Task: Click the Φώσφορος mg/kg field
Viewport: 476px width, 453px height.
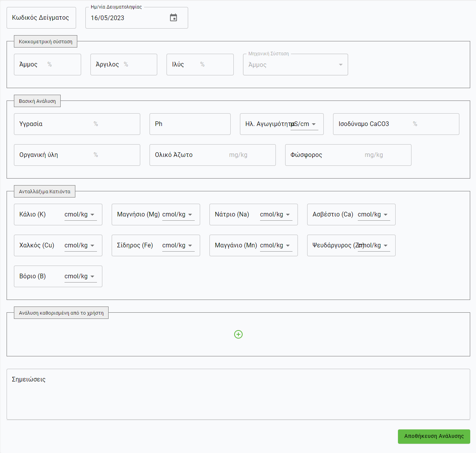Action: pos(348,155)
